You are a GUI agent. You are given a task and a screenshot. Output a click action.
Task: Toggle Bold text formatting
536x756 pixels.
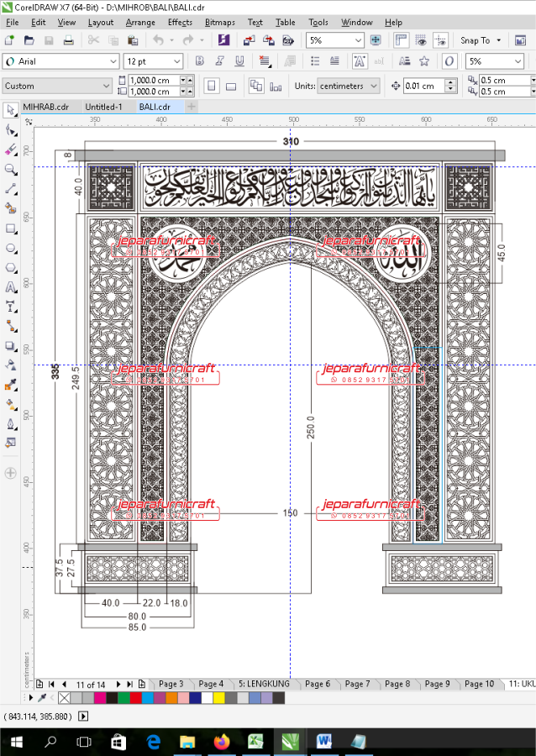click(x=199, y=61)
